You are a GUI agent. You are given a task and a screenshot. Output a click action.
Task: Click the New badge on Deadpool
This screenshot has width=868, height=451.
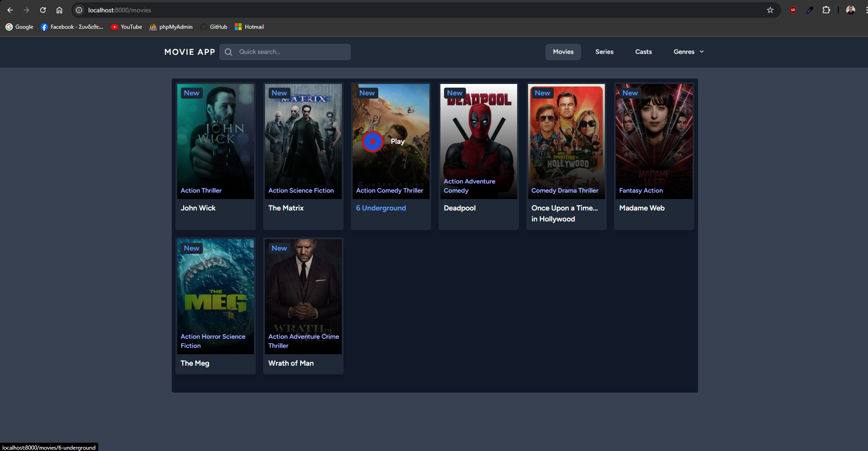point(455,93)
